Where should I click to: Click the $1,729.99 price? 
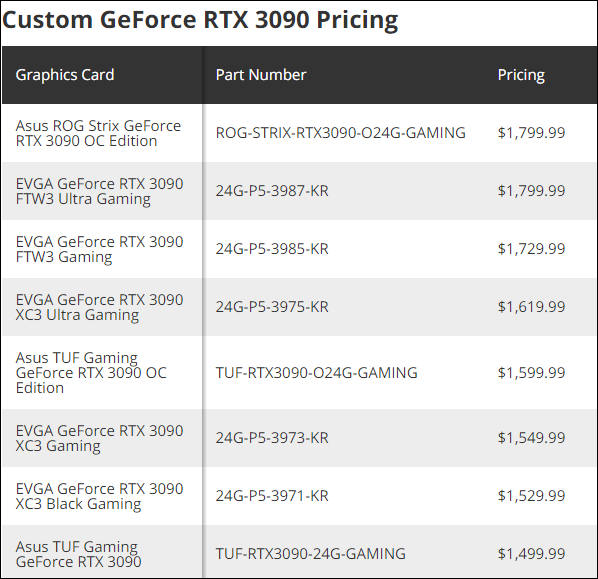(531, 249)
